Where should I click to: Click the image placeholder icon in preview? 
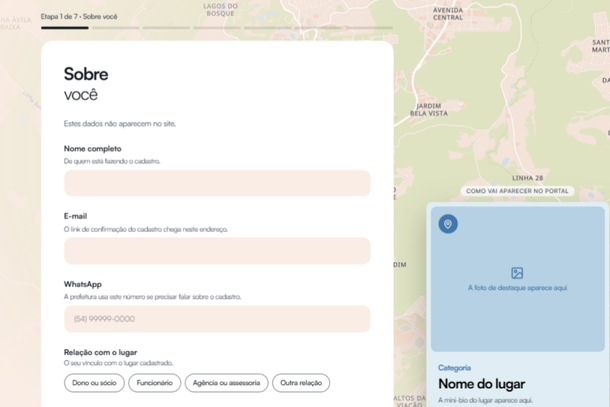point(517,273)
